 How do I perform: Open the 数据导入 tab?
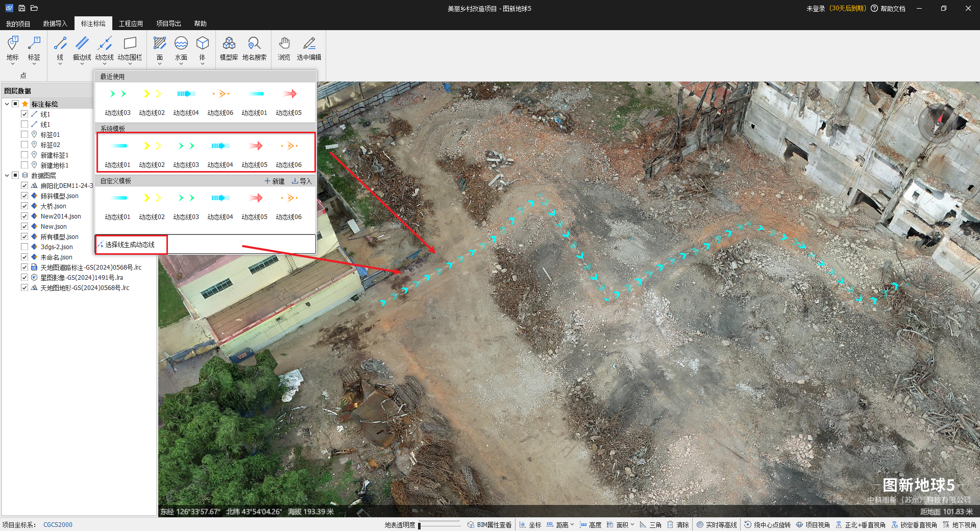[x=55, y=23]
